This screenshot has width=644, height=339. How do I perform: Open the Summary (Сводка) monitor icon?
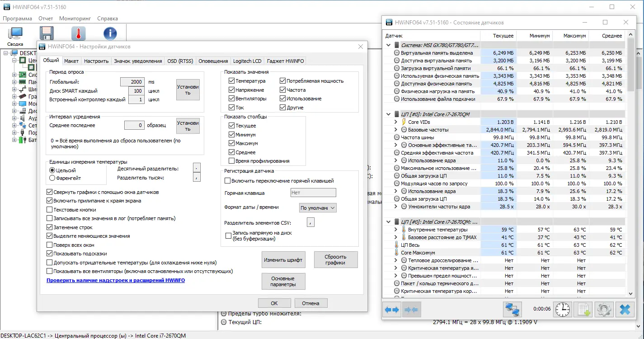15,34
